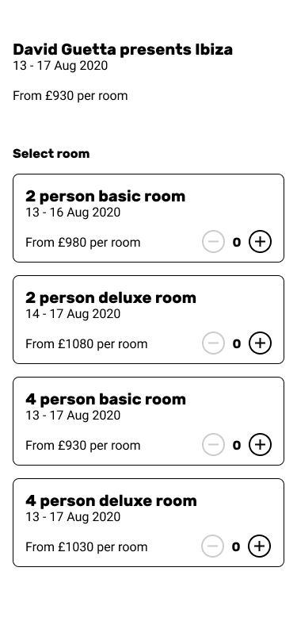The width and height of the screenshot is (297, 644).
Task: Click minus for the 4 person basic room
Action: point(213,444)
